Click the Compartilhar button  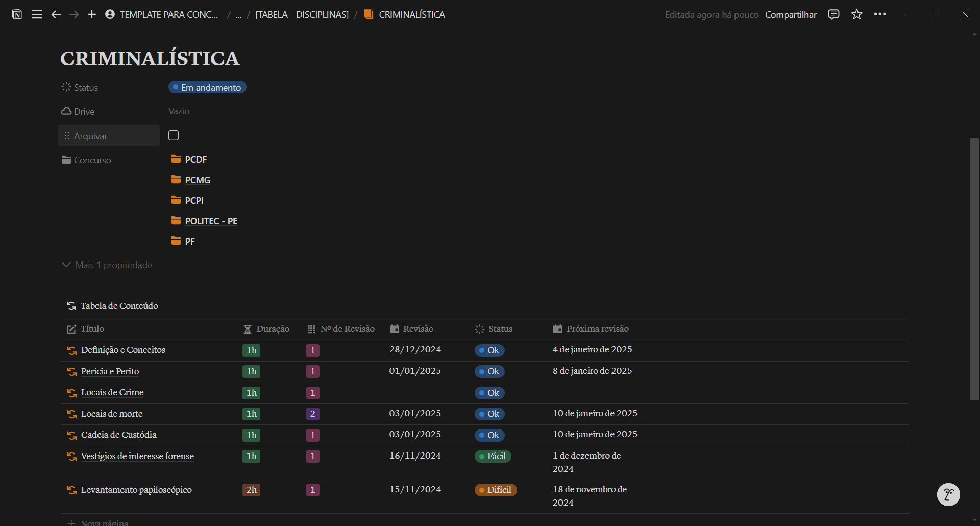coord(791,15)
